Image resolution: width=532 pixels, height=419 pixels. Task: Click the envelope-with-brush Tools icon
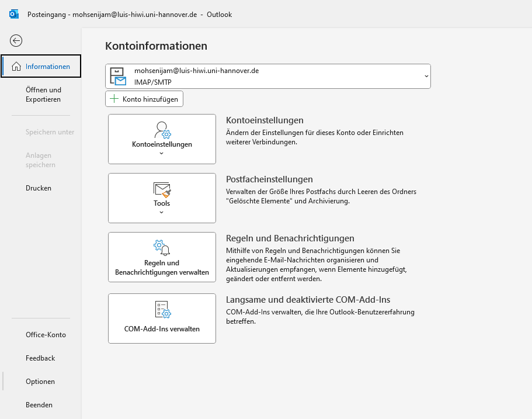(162, 189)
